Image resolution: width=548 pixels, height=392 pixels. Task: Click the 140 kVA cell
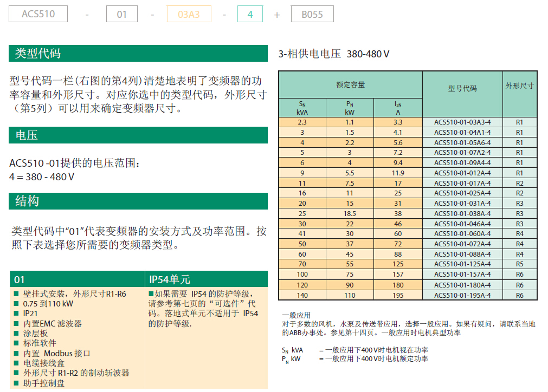pyautogui.click(x=302, y=295)
